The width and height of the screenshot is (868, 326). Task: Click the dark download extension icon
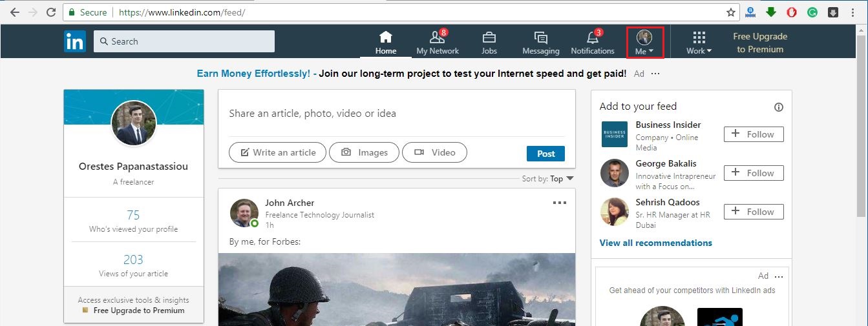tap(834, 12)
